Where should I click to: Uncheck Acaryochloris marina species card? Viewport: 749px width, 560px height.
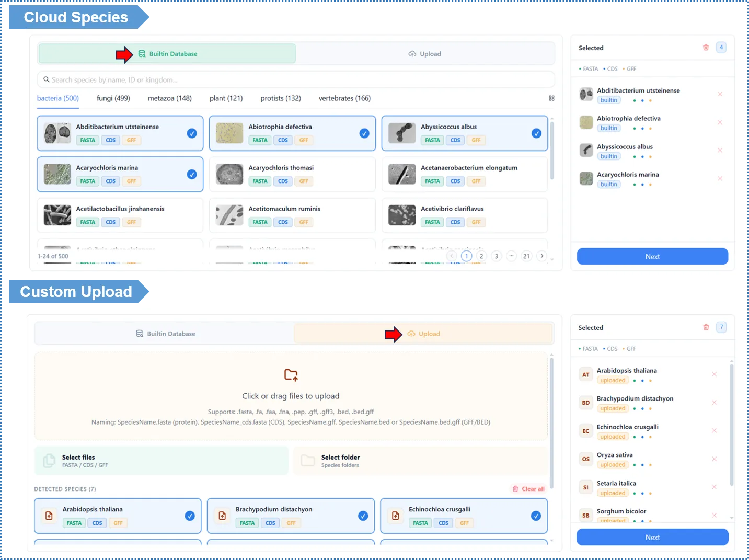pyautogui.click(x=192, y=174)
